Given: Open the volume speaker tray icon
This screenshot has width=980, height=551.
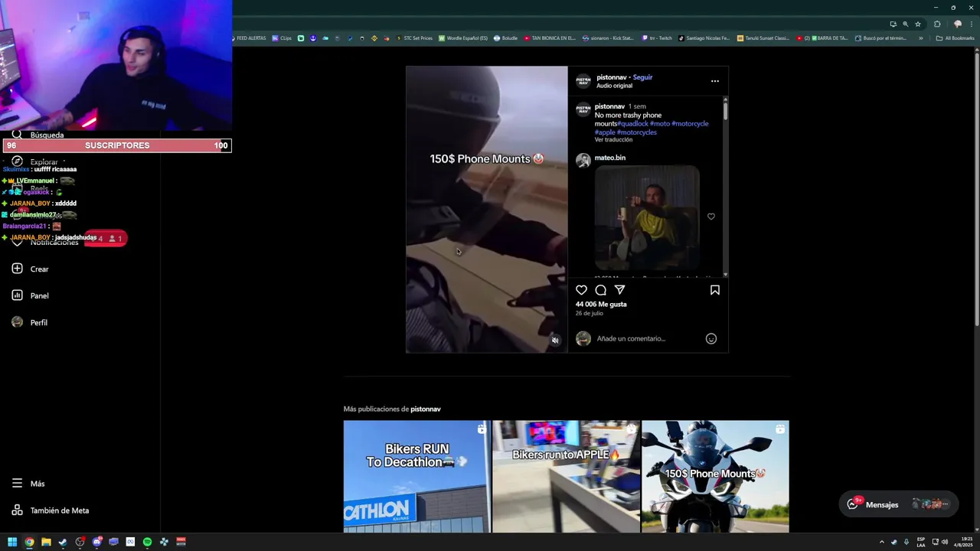Looking at the screenshot, I should [945, 542].
